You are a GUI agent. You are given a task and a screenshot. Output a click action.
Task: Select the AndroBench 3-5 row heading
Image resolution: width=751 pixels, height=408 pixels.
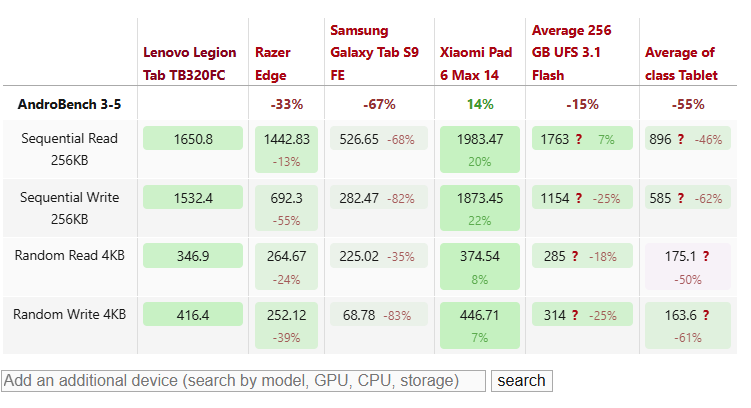69,104
